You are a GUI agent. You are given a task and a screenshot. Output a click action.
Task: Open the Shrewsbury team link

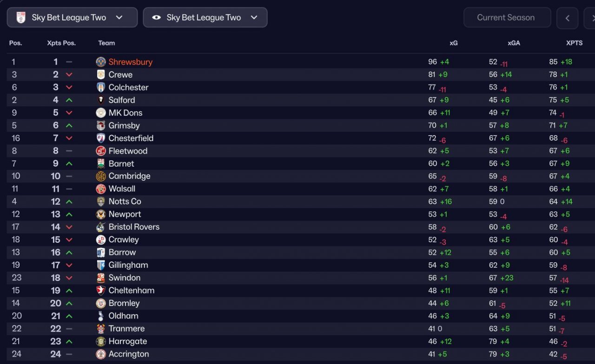130,62
